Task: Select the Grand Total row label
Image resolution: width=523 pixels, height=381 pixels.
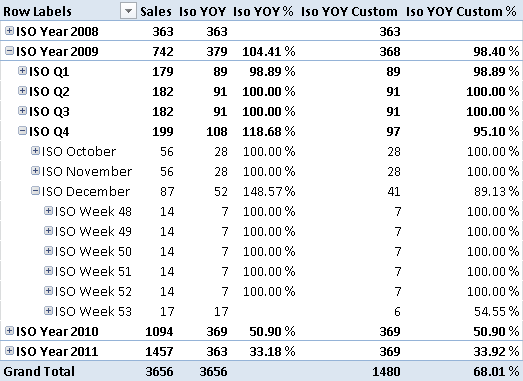Action: pos(39,371)
